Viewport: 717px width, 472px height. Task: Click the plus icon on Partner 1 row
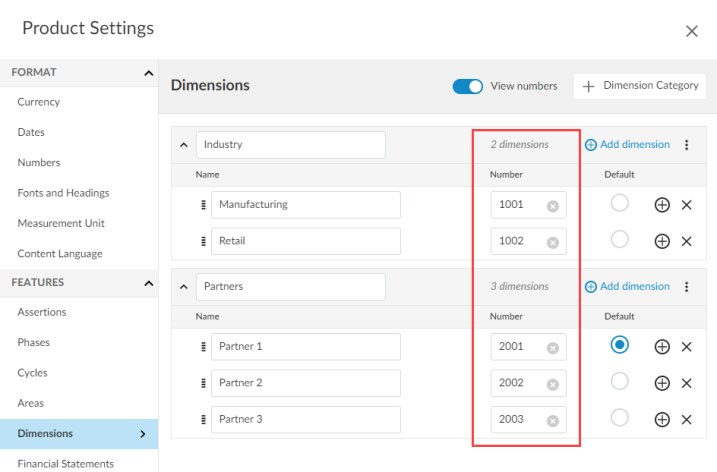coord(661,347)
